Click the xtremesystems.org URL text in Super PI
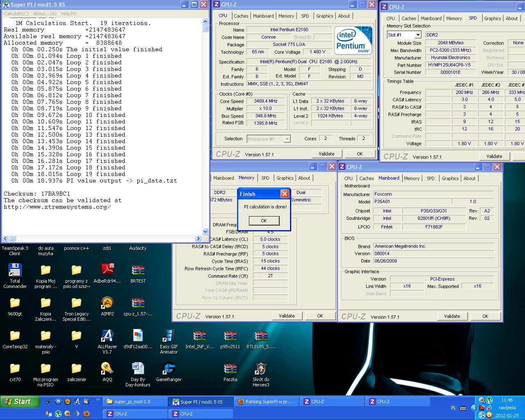This screenshot has height=420, width=525. [x=57, y=207]
